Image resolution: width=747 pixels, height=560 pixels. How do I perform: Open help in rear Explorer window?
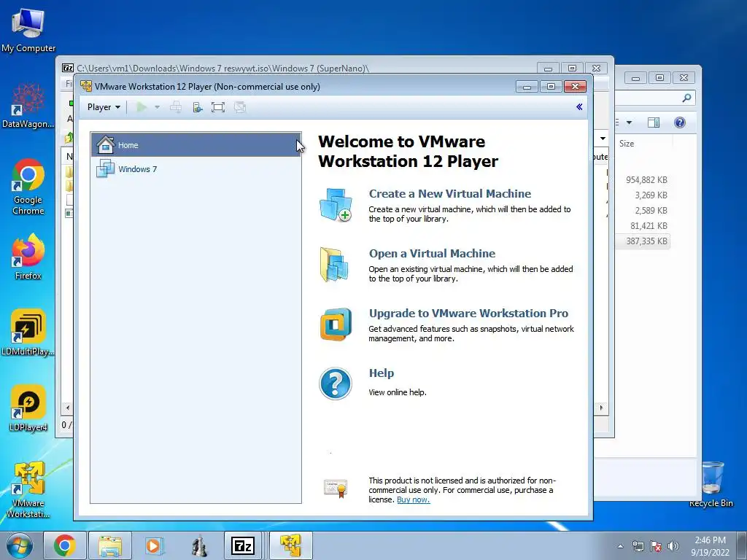click(x=680, y=122)
